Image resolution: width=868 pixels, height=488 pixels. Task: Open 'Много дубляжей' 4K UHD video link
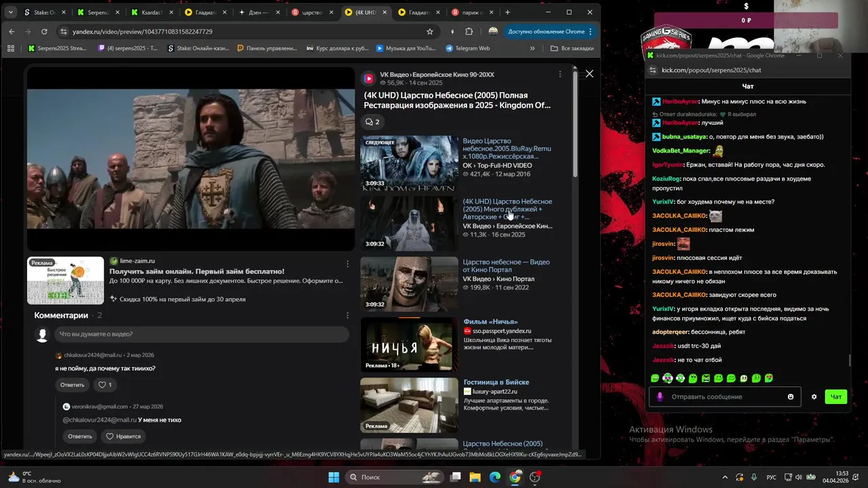507,209
